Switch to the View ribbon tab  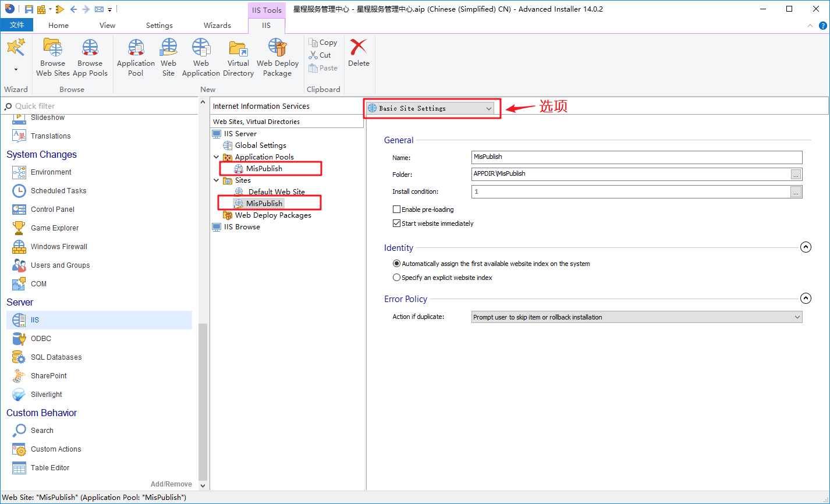(x=108, y=26)
